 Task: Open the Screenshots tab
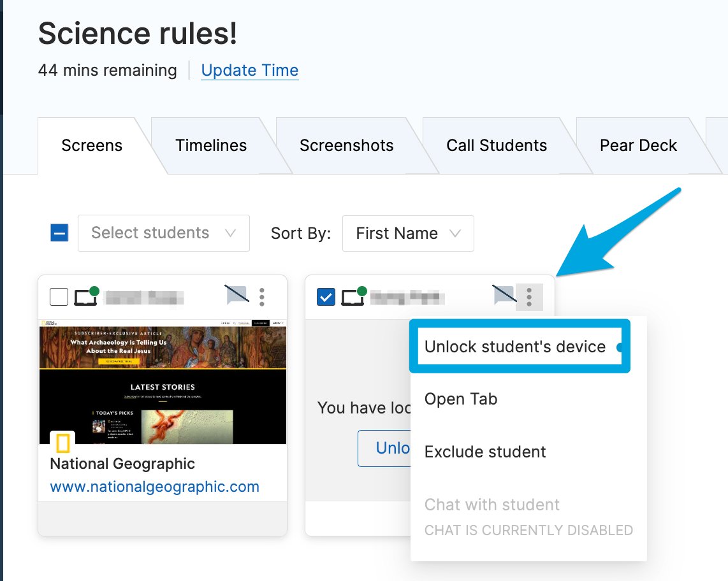pyautogui.click(x=346, y=146)
